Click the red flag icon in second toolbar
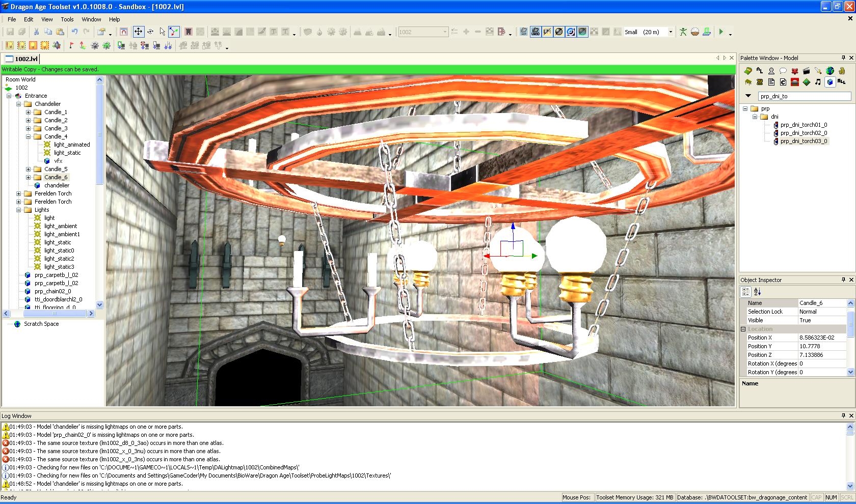 pyautogui.click(x=71, y=45)
